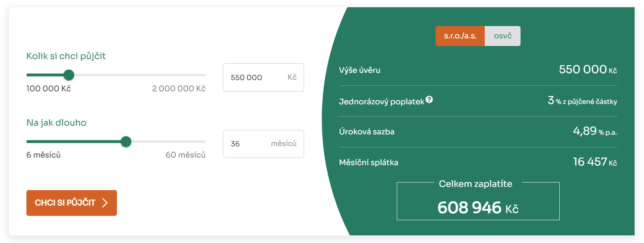The height and width of the screenshot is (243, 644).
Task: Select the osvč tab on the green panel
Action: pos(503,35)
